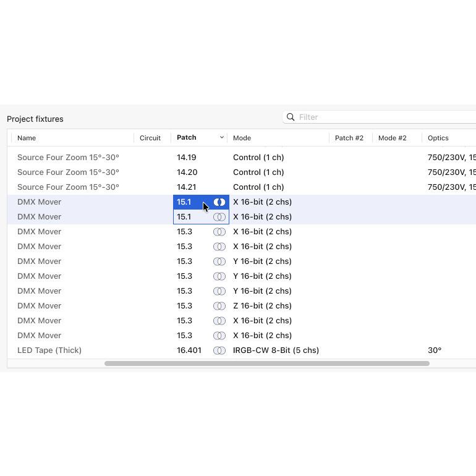Click the Optics column header
Viewport: 476px width, 476px height.
pyautogui.click(x=438, y=138)
